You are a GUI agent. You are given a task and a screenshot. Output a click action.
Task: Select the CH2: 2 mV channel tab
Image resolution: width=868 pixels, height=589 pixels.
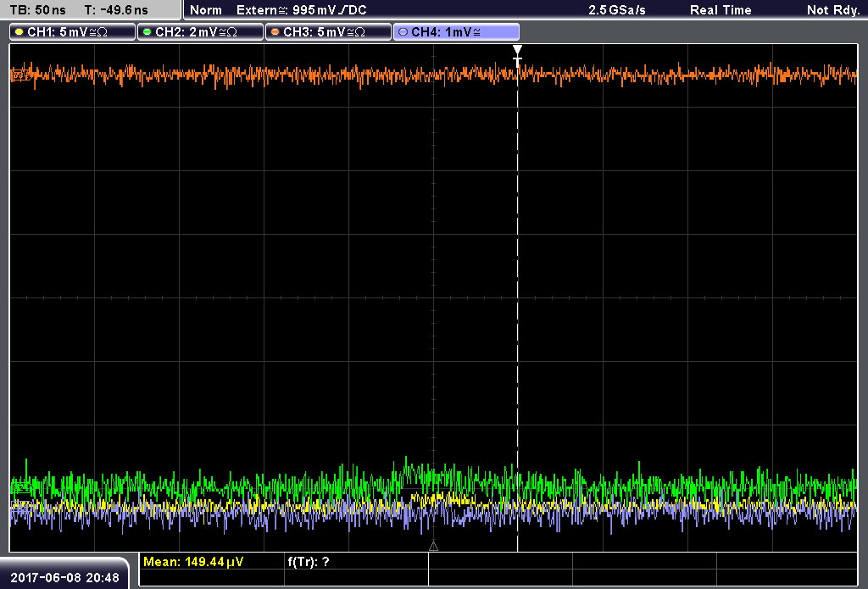click(x=200, y=32)
